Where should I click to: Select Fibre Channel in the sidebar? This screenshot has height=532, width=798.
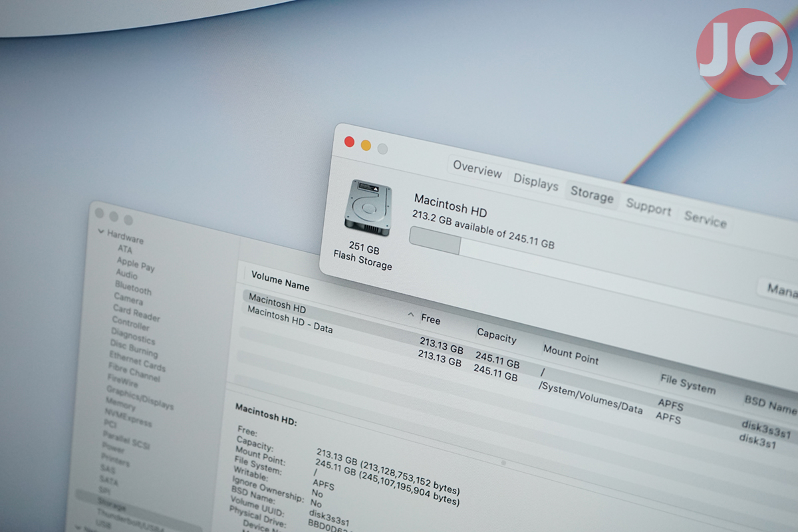[134, 373]
